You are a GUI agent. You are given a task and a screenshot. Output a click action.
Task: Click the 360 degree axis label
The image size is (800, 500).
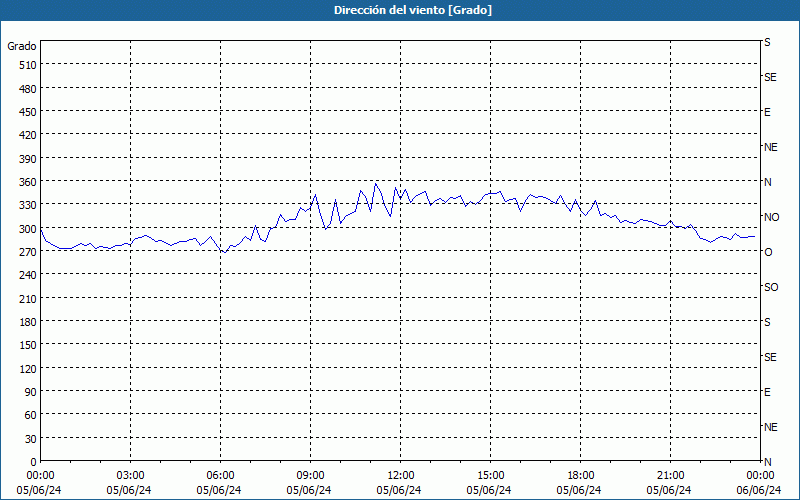[x=28, y=183]
